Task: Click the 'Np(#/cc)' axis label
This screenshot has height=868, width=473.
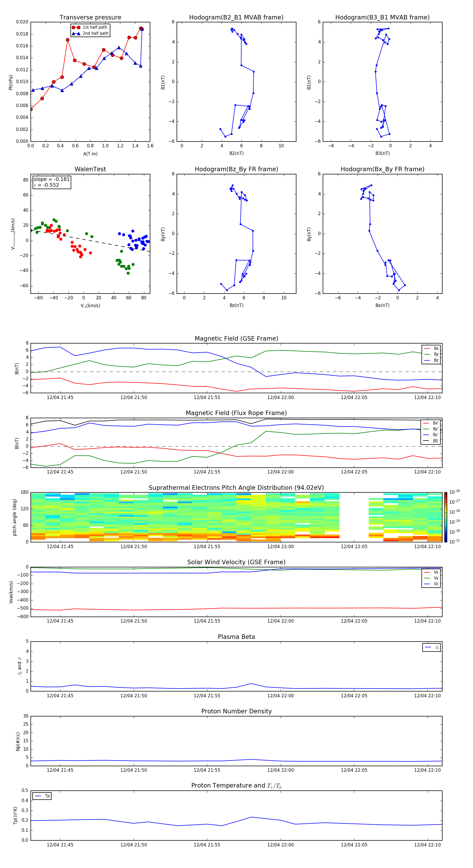Action: pos(18,741)
